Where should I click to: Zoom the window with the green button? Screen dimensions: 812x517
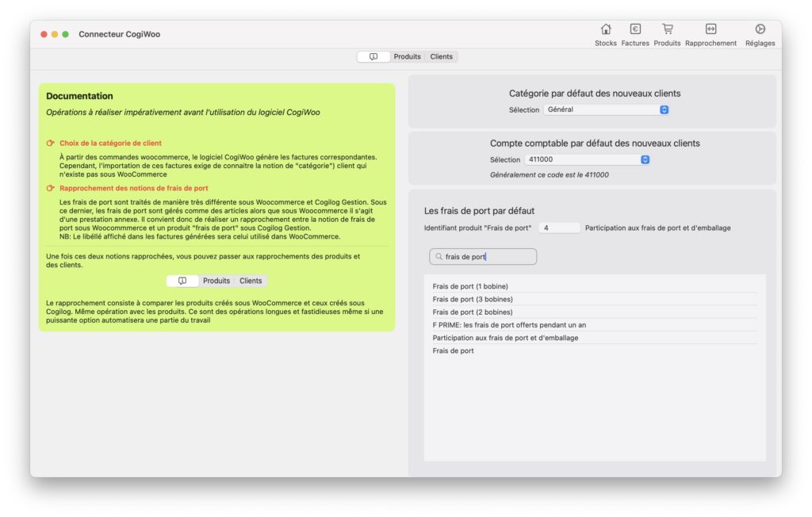pyautogui.click(x=65, y=34)
